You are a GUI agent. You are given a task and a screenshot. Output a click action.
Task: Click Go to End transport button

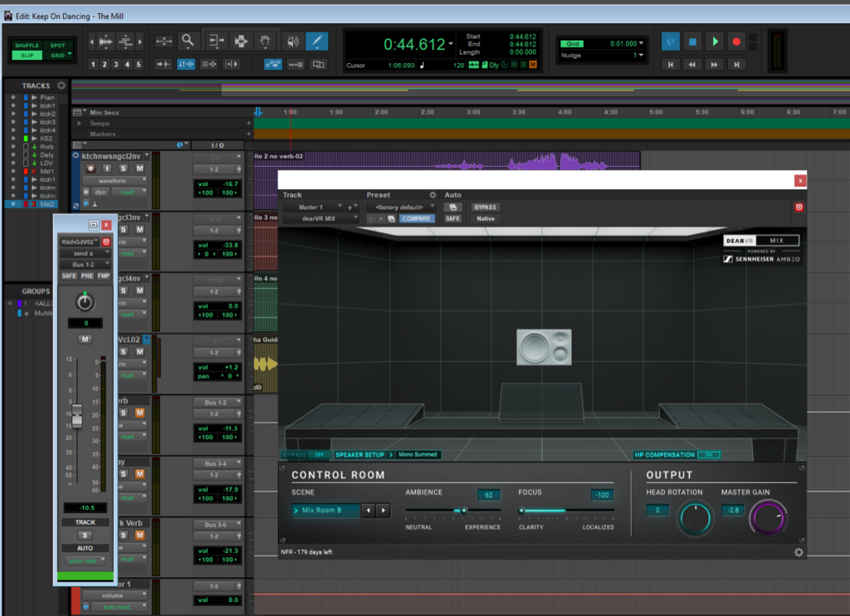(x=736, y=65)
